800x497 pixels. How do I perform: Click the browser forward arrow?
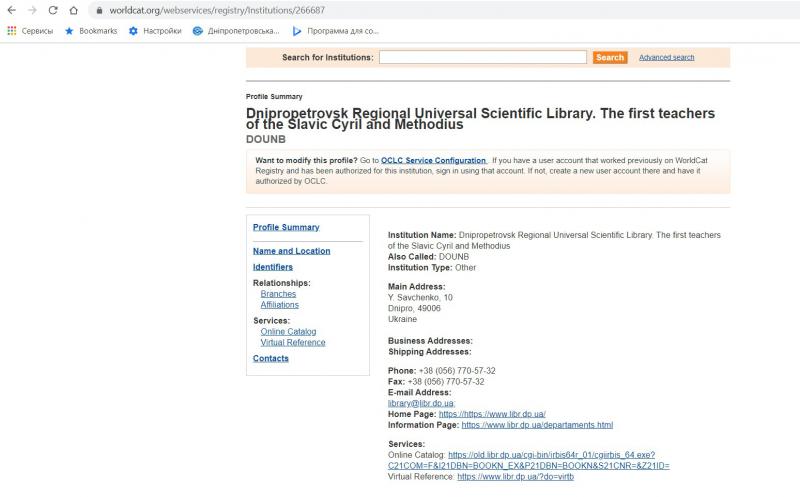(32, 10)
